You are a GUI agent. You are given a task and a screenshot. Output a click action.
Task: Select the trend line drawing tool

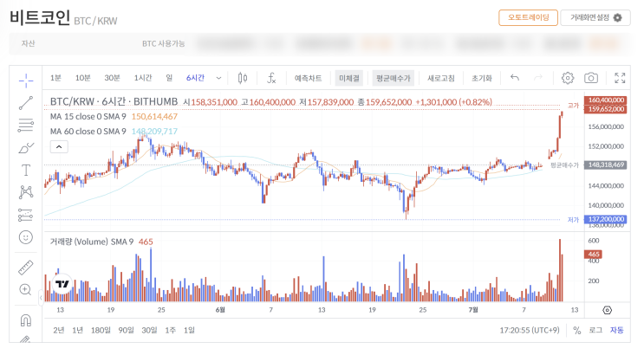[25, 102]
